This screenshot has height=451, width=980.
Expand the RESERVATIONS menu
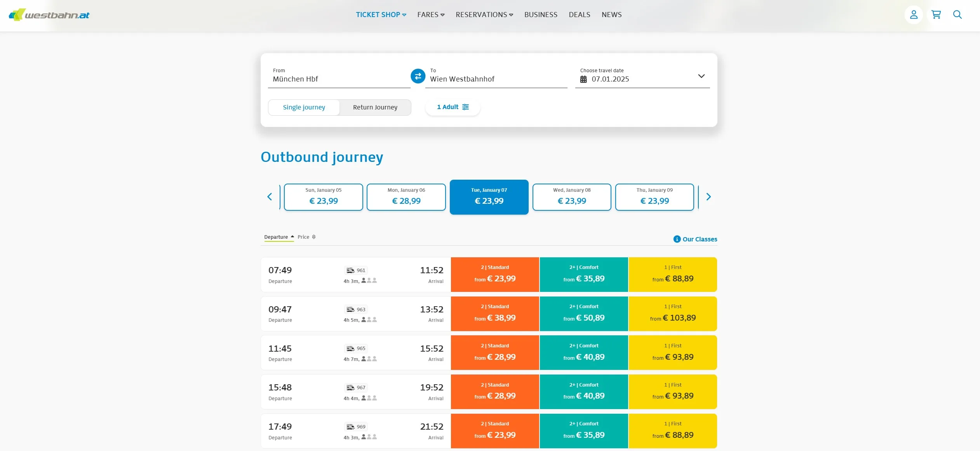484,15
